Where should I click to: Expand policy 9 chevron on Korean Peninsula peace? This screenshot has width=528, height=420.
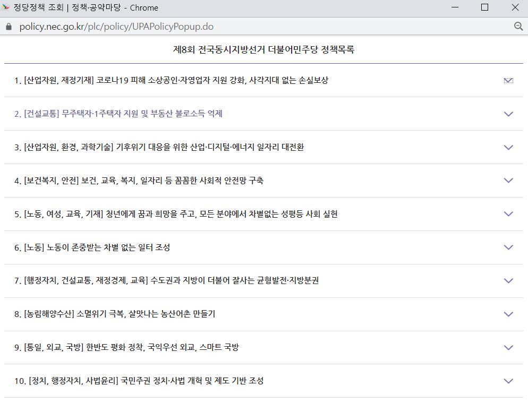click(508, 347)
